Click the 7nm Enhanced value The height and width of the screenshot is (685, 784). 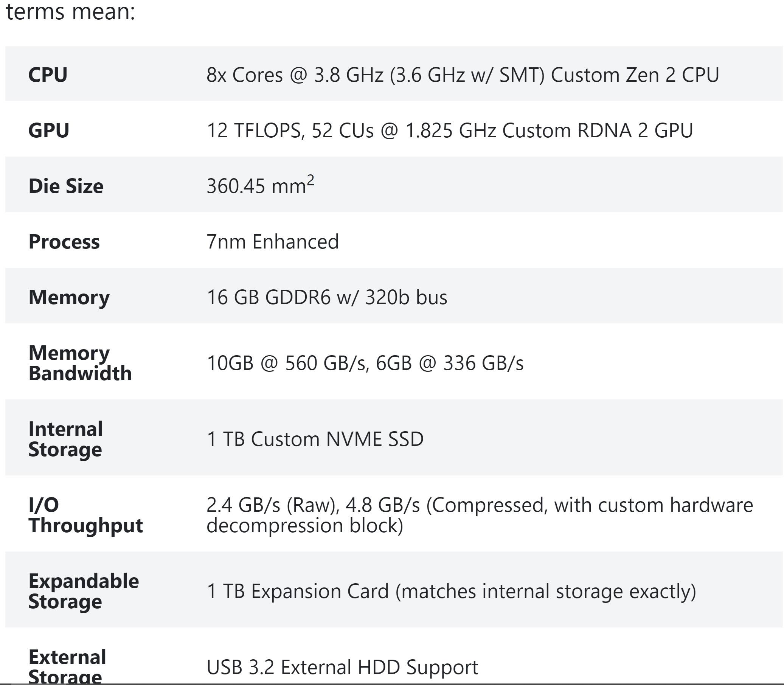[x=273, y=242]
